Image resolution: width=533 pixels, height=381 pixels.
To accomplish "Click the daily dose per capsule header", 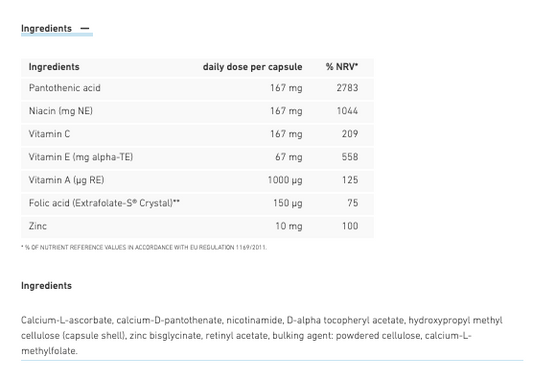I will click(252, 67).
